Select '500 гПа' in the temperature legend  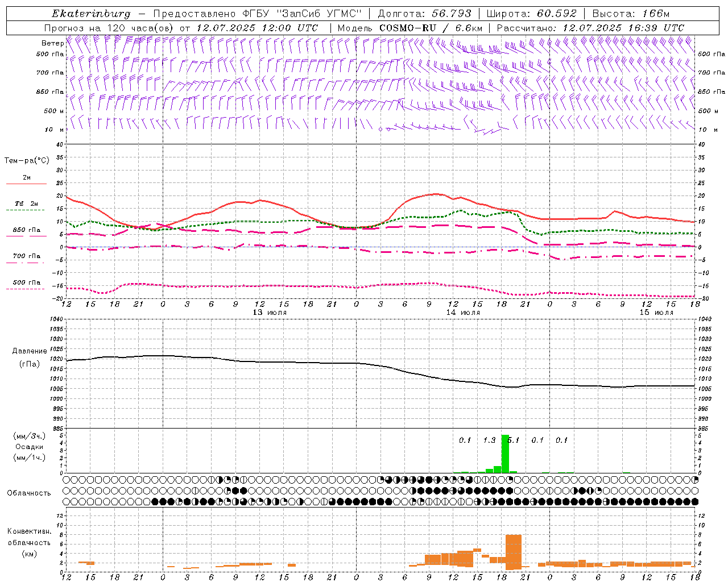[x=27, y=282]
